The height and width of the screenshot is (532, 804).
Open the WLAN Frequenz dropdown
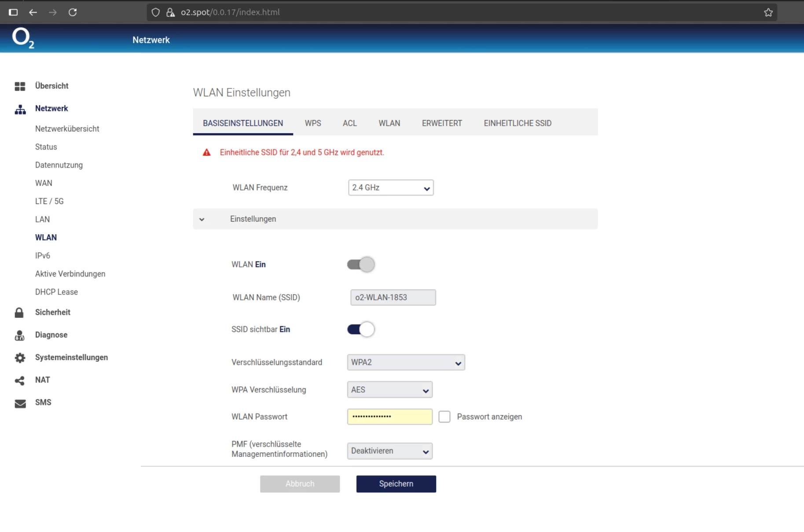click(x=391, y=188)
